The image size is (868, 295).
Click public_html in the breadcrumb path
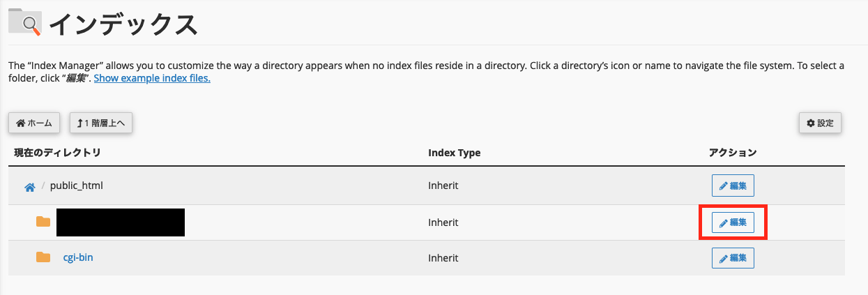click(x=77, y=186)
